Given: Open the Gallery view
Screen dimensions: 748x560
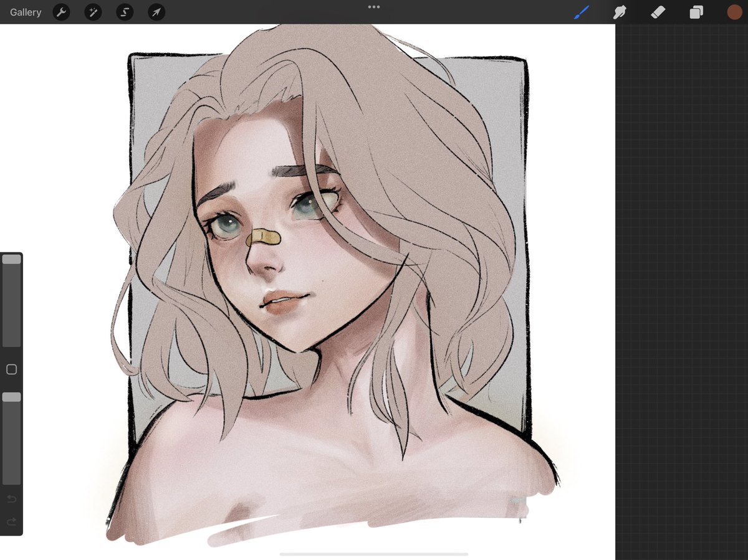Looking at the screenshot, I should click(x=26, y=12).
